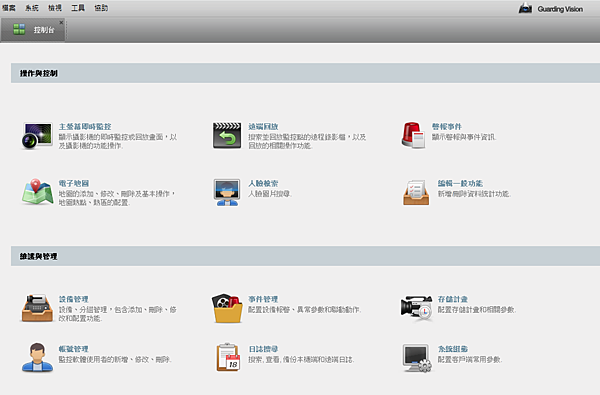This screenshot has width=600, height=395.
Task: Switch to the 控制台 tab
Action: tap(33, 30)
